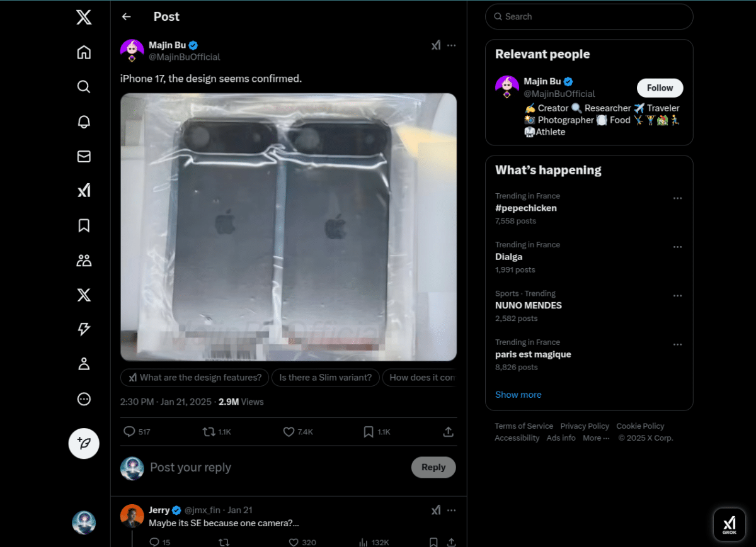Open Bookmarks in the left sidebar
Image resolution: width=756 pixels, height=547 pixels.
pyautogui.click(x=84, y=225)
